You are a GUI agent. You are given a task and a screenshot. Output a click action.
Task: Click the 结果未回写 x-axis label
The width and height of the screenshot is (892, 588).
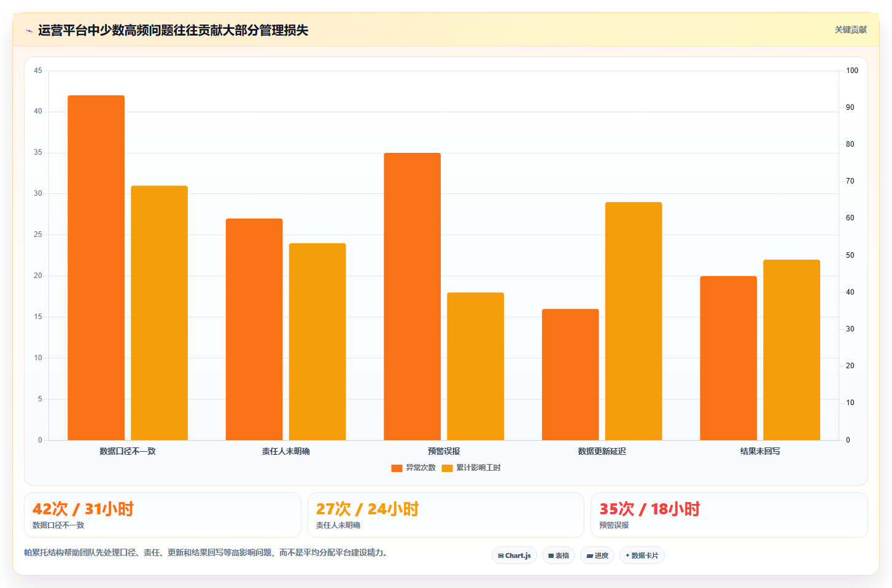coord(760,451)
